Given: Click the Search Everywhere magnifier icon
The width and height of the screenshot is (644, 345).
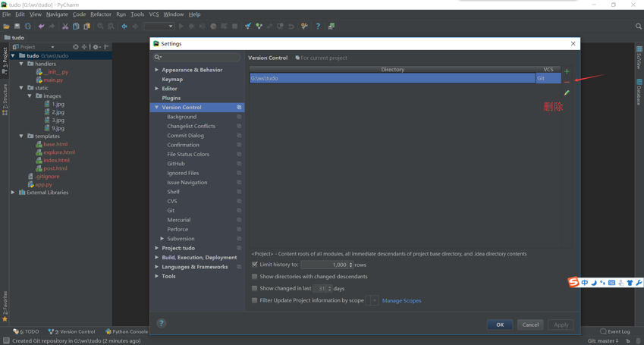Looking at the screenshot, I should 639,27.
